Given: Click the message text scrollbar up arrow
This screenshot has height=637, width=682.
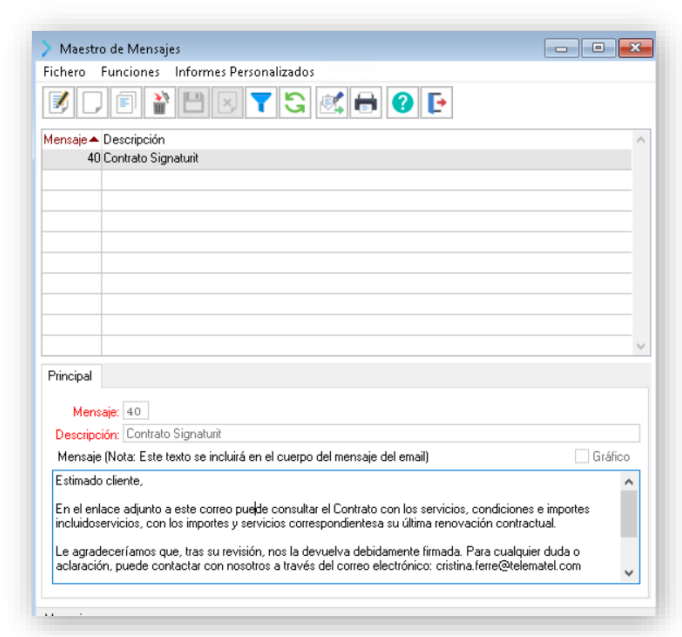Looking at the screenshot, I should pos(629,481).
